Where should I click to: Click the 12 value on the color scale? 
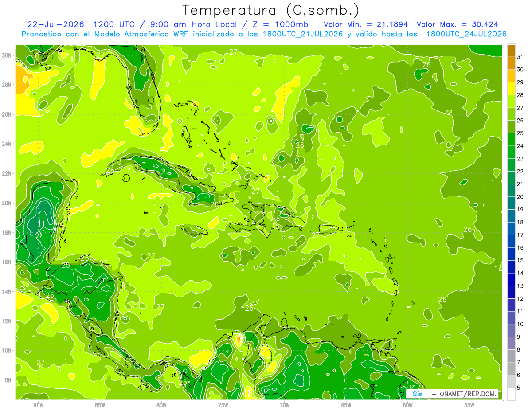520,299
